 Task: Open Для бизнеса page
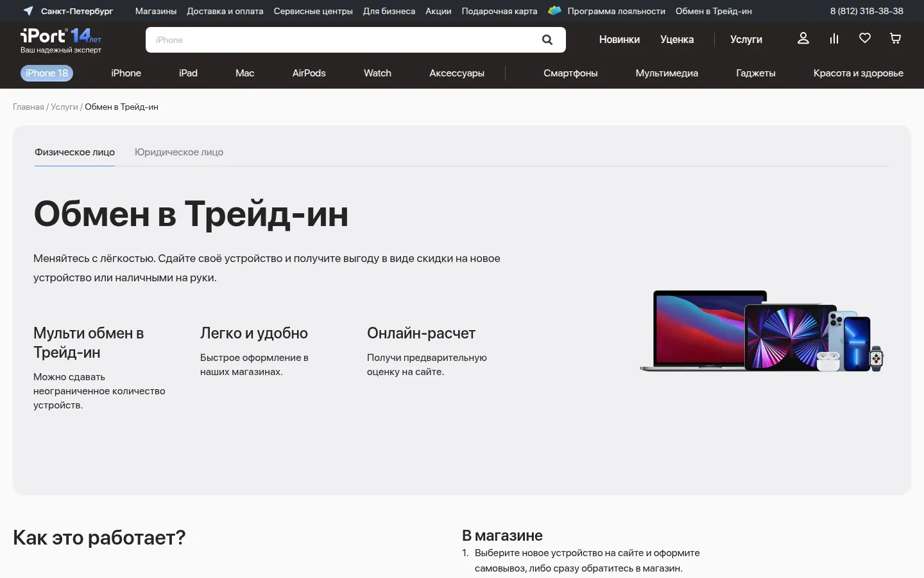point(389,11)
